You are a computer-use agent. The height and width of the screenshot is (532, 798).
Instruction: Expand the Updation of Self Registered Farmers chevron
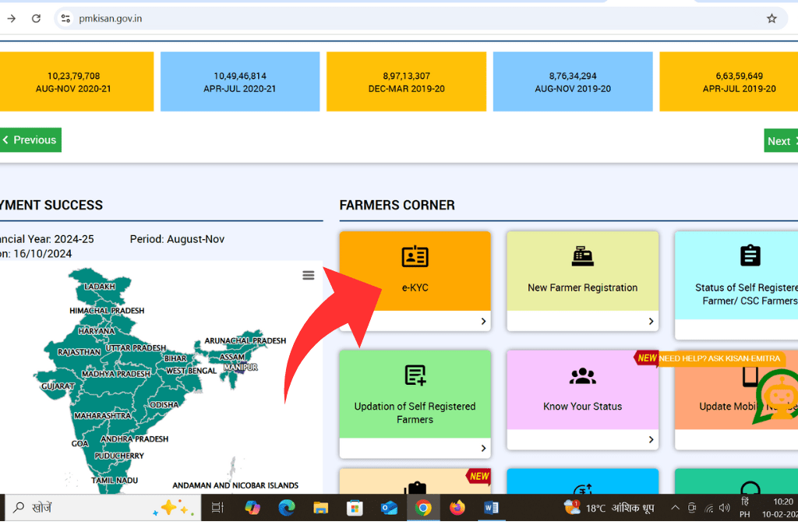pyautogui.click(x=483, y=448)
